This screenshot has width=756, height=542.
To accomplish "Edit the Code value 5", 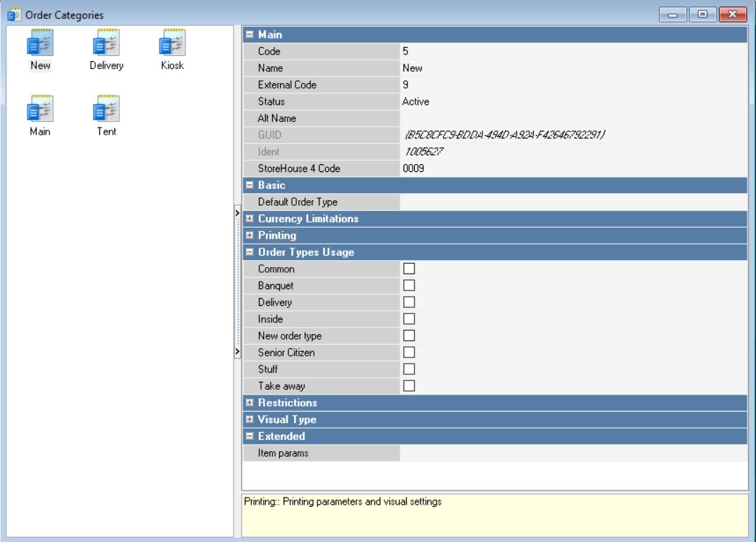I will tap(573, 51).
